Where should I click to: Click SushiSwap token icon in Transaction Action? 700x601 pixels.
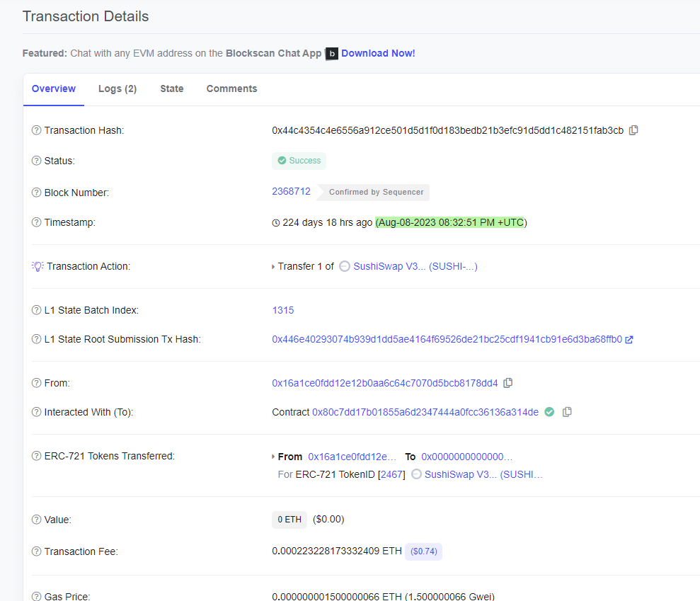[x=345, y=267]
